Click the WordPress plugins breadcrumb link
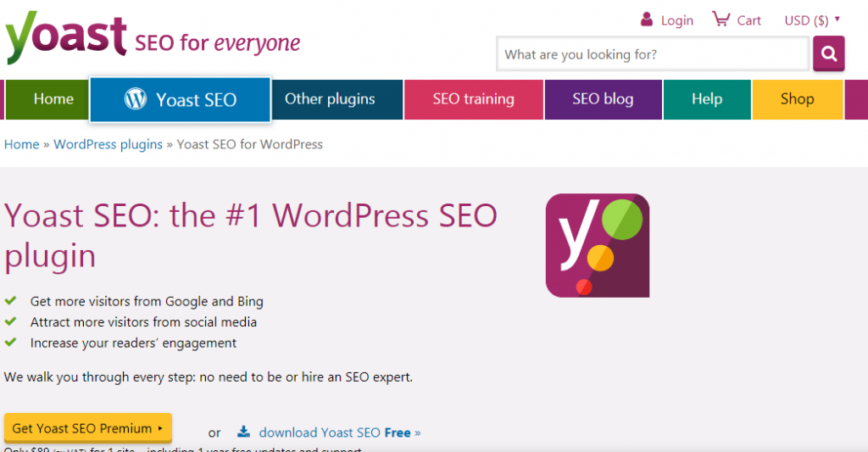Screen dimensions: 868x452 point(108,144)
